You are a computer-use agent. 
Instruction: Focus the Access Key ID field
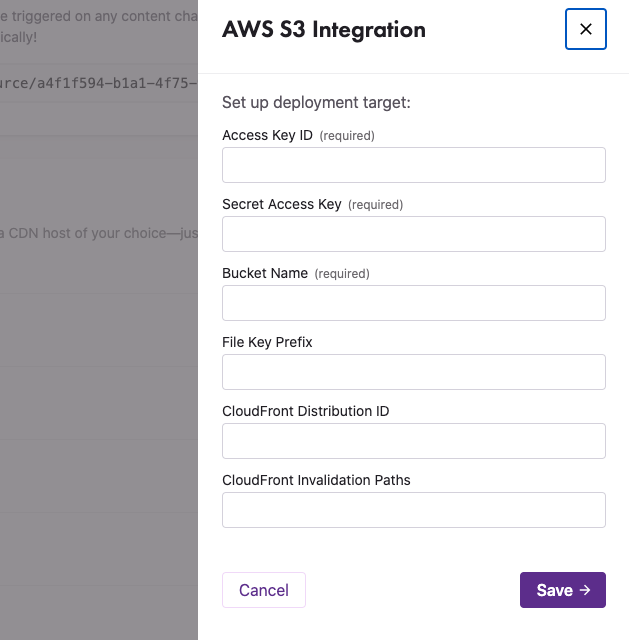click(x=413, y=165)
